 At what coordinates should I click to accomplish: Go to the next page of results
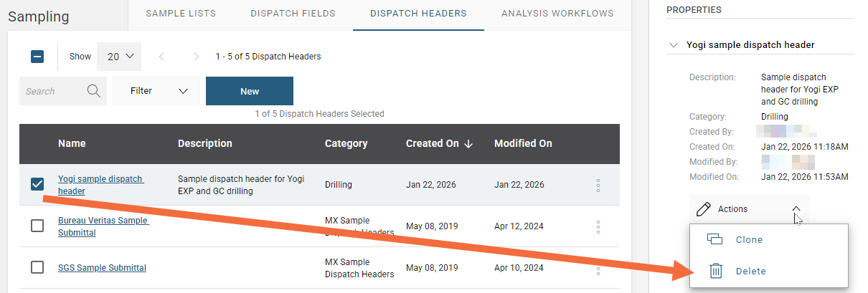[x=196, y=57]
